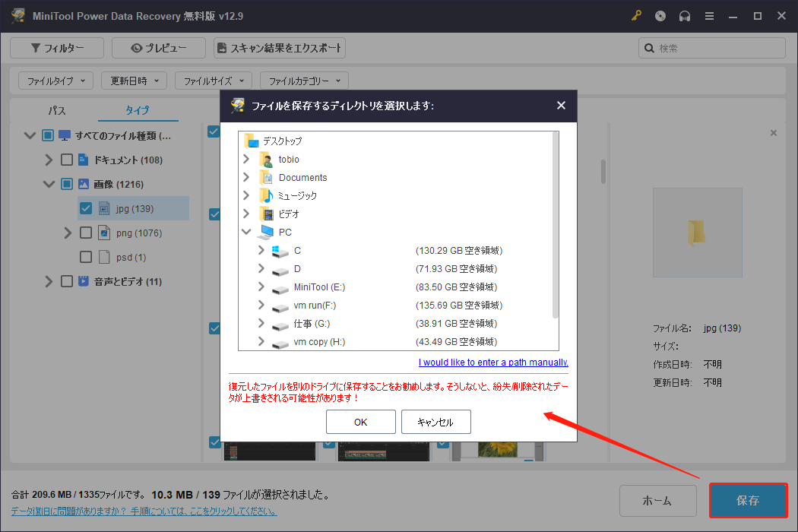Click キャンセル in the save dialog
Image resolution: width=798 pixels, height=532 pixels.
coord(436,422)
